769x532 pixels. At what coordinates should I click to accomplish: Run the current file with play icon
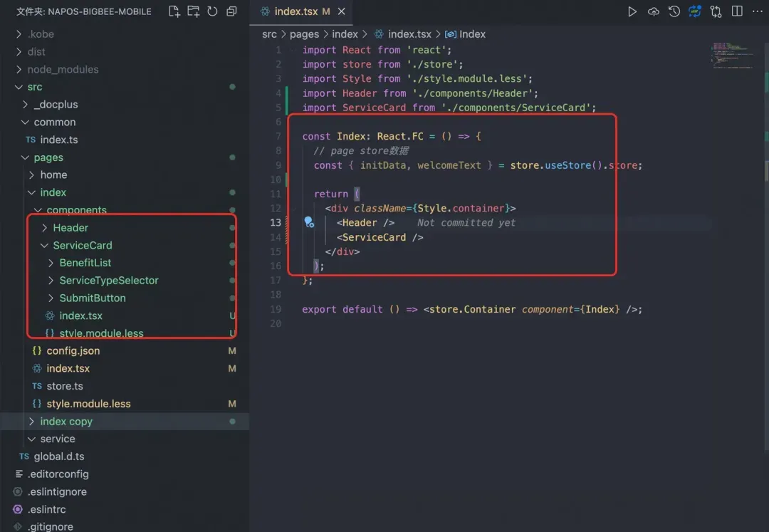(632, 11)
